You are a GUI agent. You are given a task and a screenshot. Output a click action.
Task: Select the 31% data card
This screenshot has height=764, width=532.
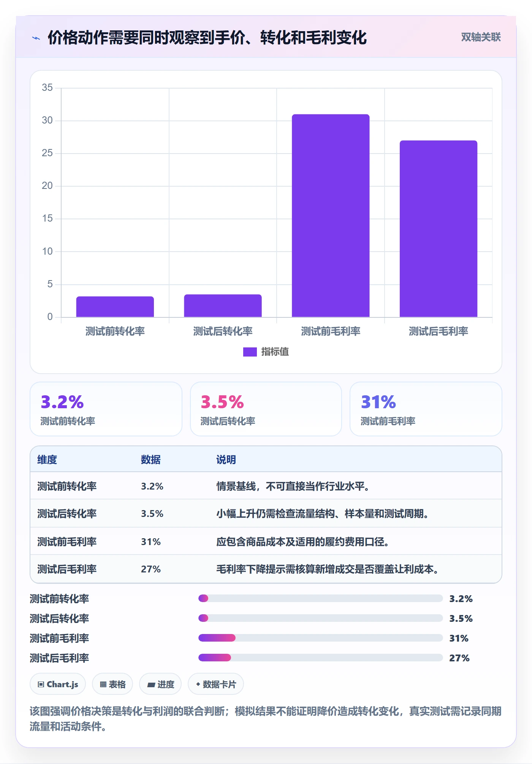426,409
